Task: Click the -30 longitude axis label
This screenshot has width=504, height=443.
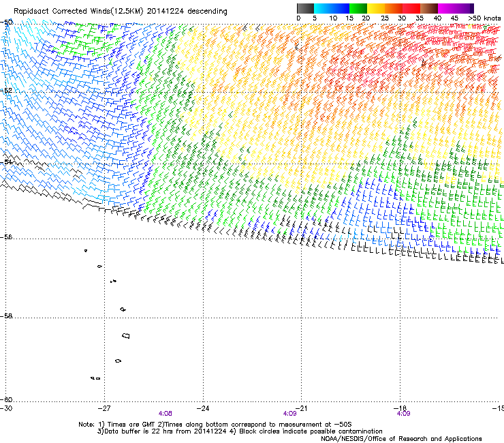Action: point(6,408)
